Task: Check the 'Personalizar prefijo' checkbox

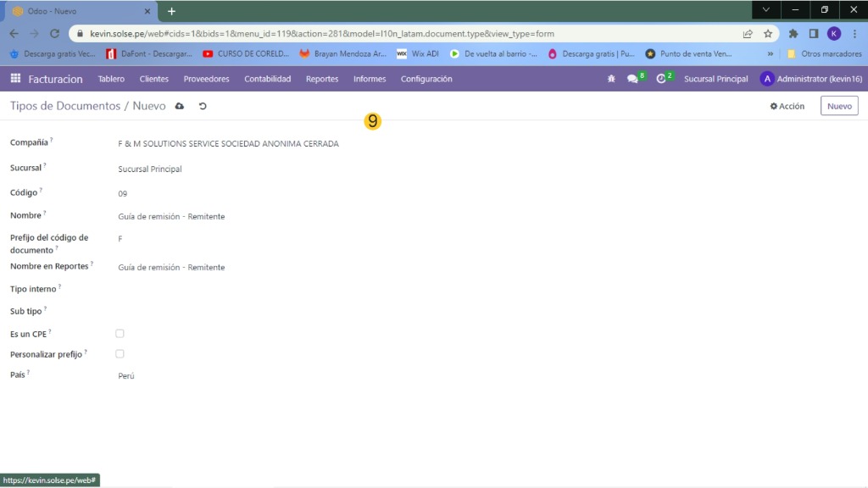Action: click(x=120, y=354)
